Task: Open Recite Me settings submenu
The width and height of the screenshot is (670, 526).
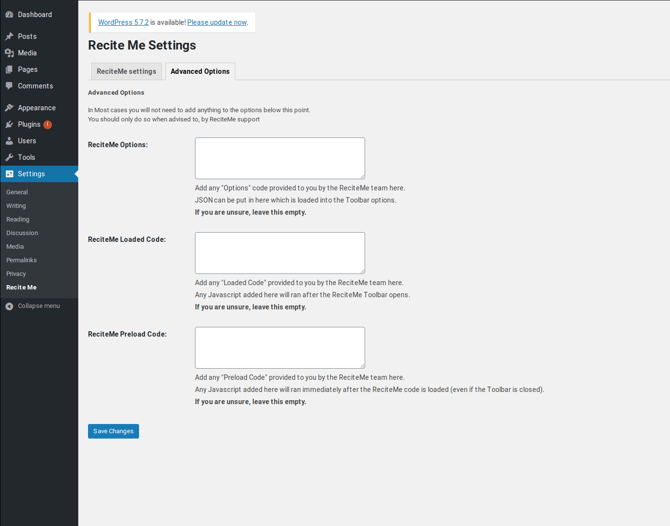Action: pos(21,288)
